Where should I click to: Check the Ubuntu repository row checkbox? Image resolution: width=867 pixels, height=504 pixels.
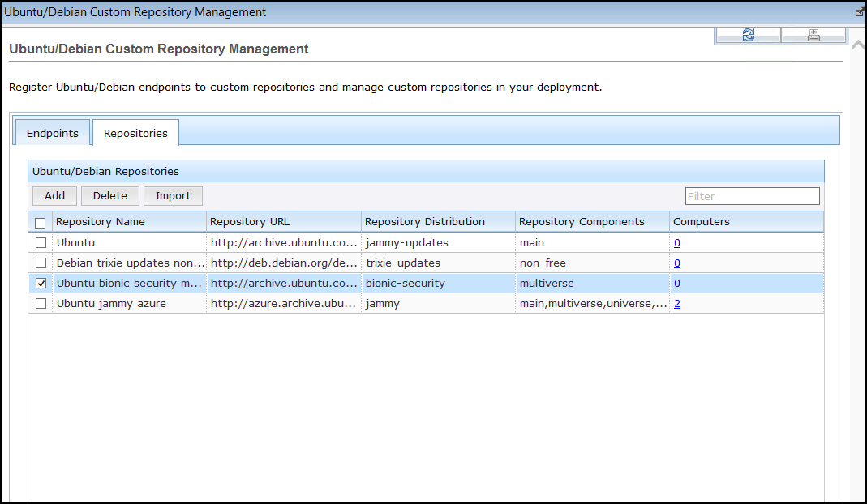tap(41, 242)
